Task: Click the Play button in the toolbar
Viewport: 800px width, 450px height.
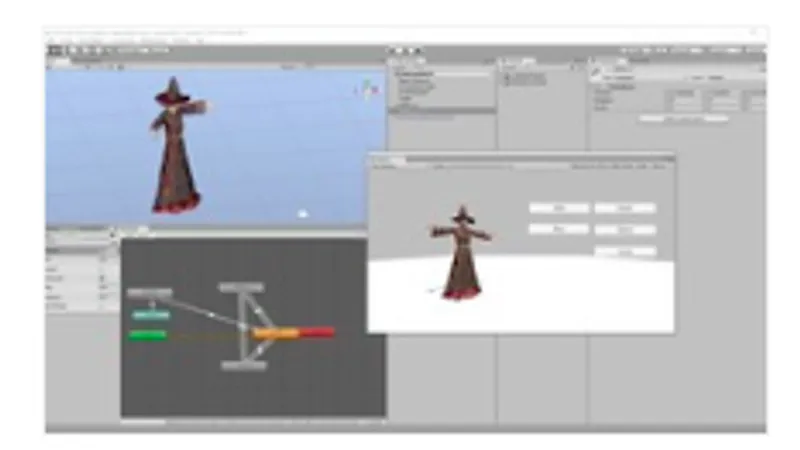Action: click(x=394, y=51)
